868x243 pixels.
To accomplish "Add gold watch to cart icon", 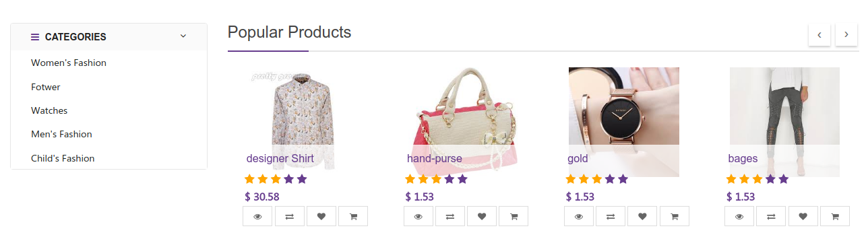I will click(x=674, y=216).
